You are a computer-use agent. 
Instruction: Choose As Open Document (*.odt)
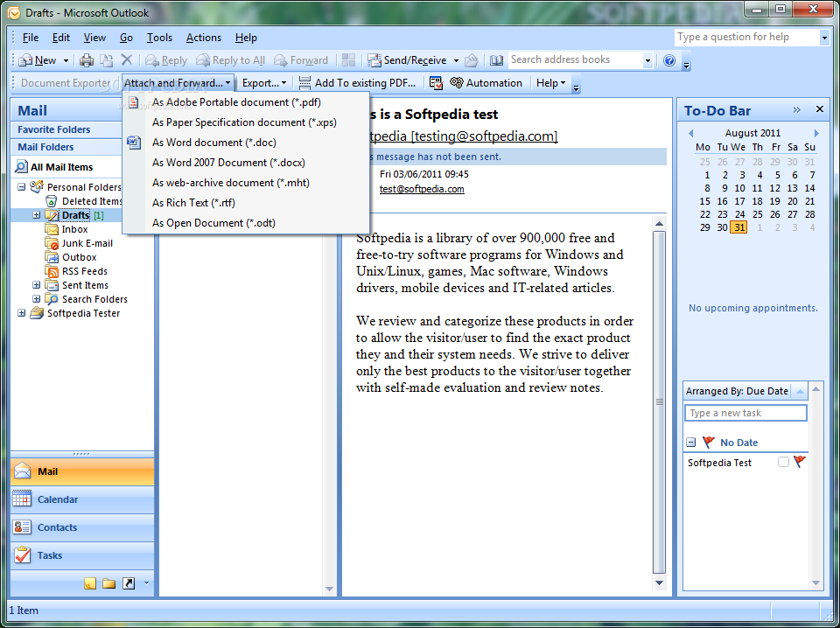point(246,223)
